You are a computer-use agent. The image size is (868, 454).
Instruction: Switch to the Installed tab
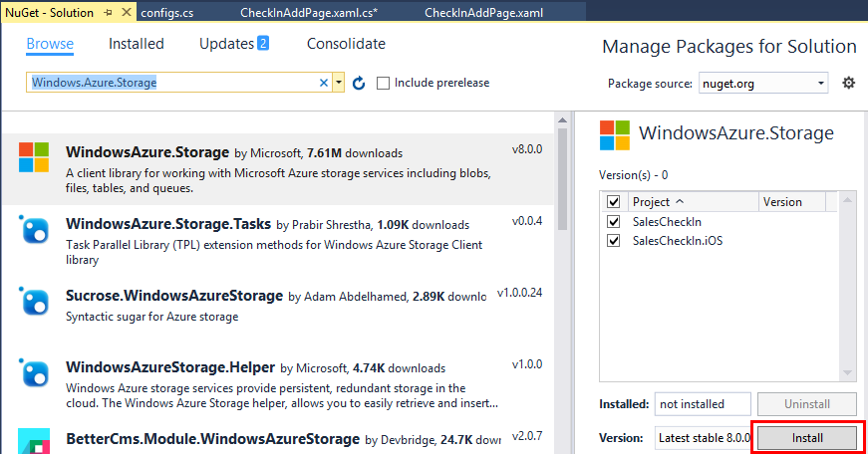pyautogui.click(x=137, y=44)
